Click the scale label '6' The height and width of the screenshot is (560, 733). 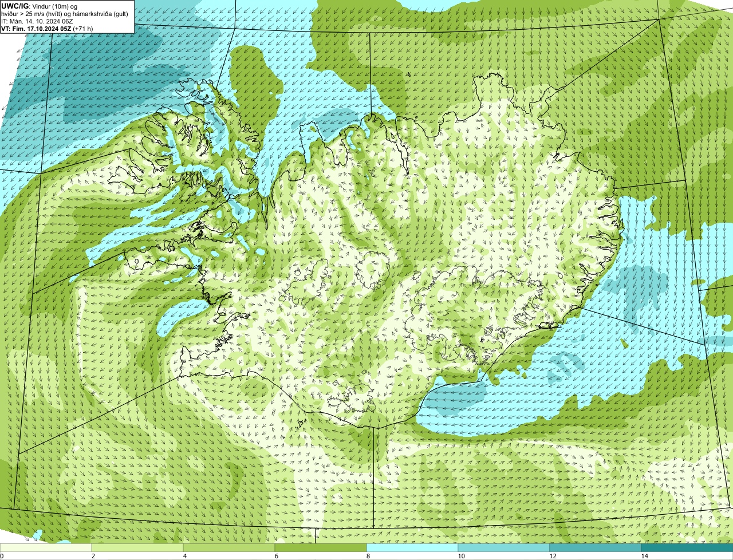pos(276,556)
